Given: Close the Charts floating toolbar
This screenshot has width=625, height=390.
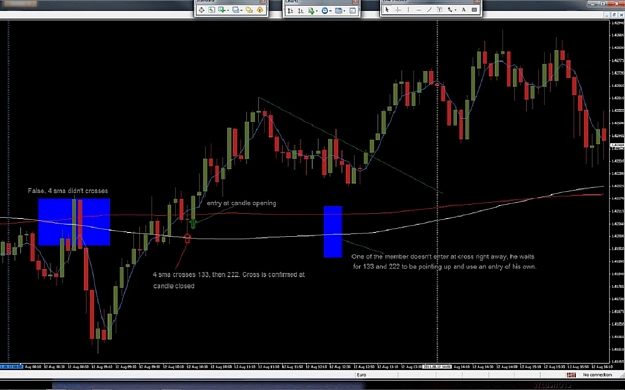Looking at the screenshot, I should 355,2.
